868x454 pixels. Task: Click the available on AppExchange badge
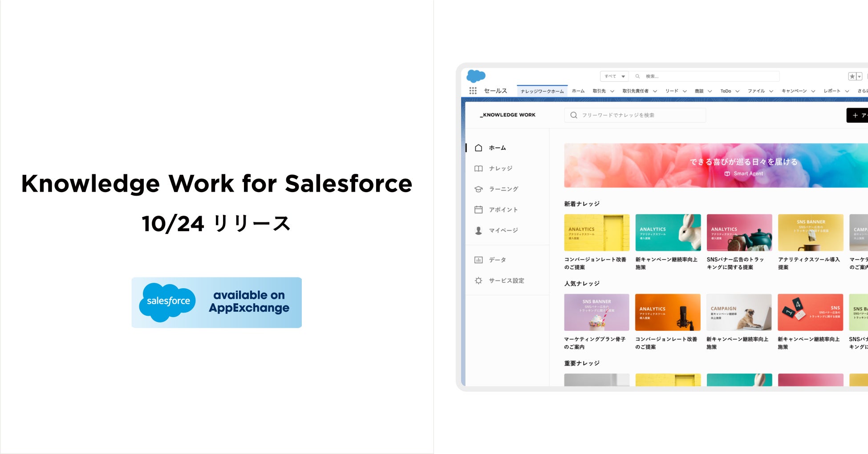click(x=217, y=303)
